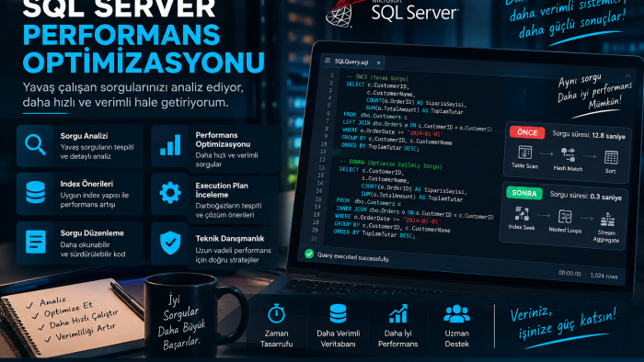644x362 pixels.
Task: Click the Sort plan icon
Action: (611, 157)
